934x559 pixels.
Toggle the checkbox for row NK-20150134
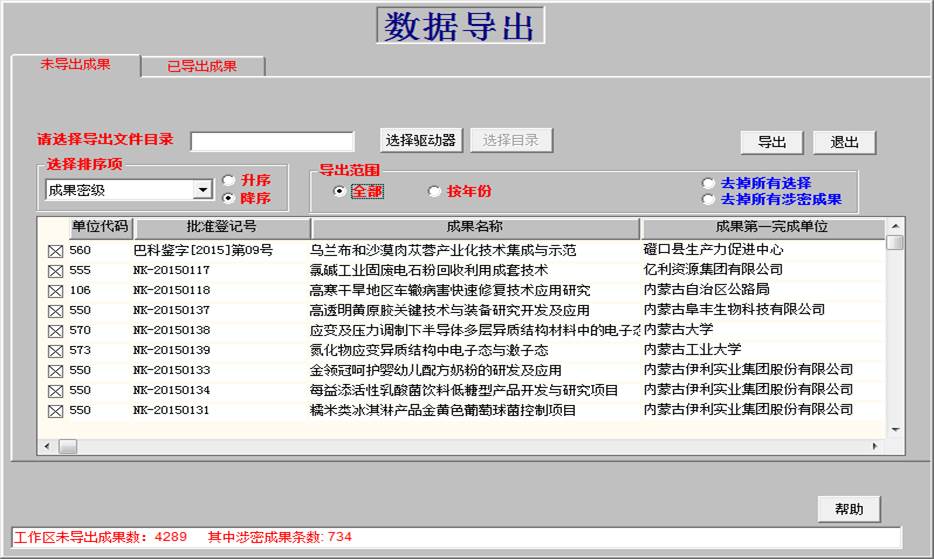pos(55,391)
